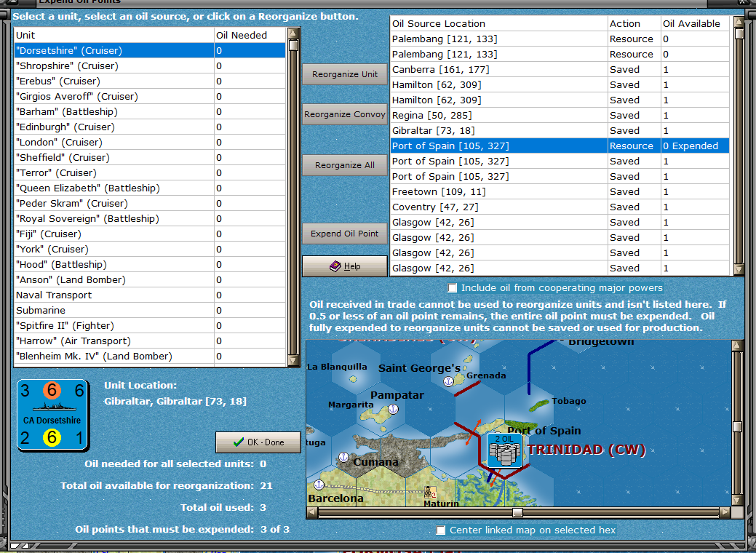Click the Cumana port anchor icon
Viewport: 756px width, 553px height.
click(x=343, y=456)
